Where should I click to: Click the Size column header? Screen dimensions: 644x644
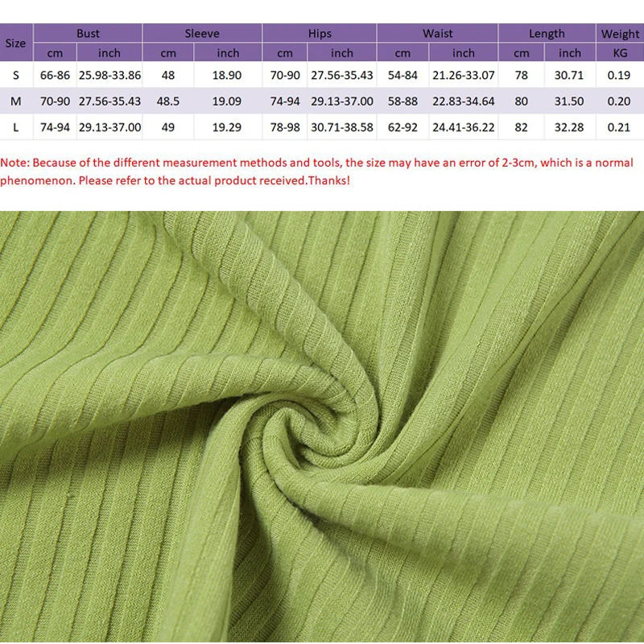(15, 43)
